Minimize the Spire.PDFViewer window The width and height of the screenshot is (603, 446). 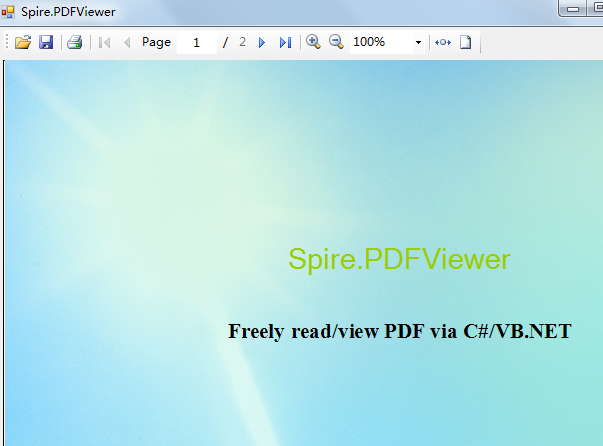pos(573,9)
